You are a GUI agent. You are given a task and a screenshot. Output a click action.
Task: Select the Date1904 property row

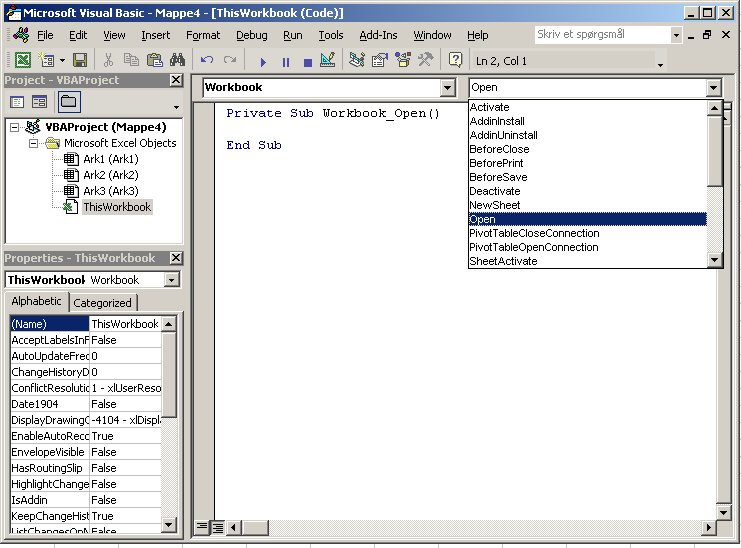pyautogui.click(x=86, y=404)
